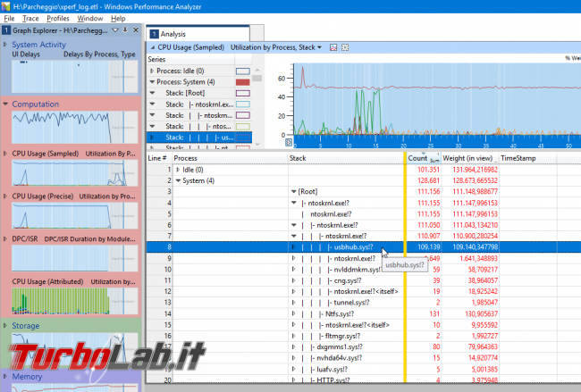Click the Windows Performance Analyzer title bar icon
Image resolution: width=581 pixels, height=392 pixels.
(5, 6)
